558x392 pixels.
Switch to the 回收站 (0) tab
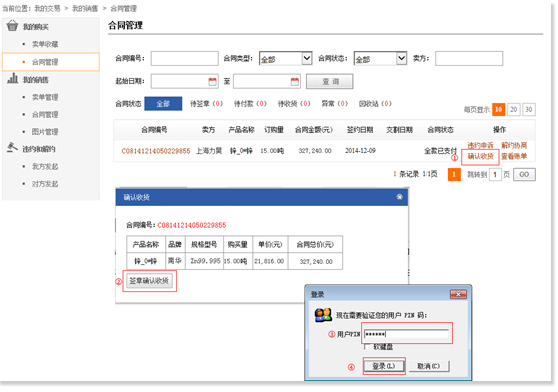[375, 104]
